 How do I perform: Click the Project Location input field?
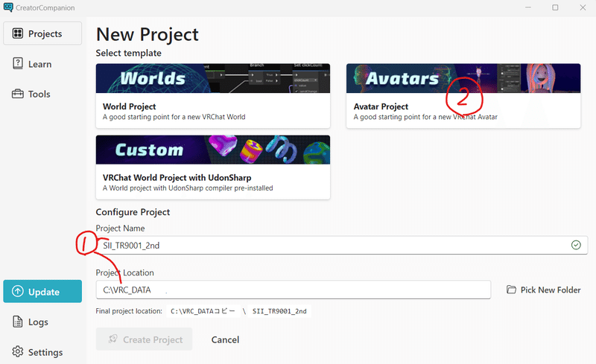click(x=293, y=290)
